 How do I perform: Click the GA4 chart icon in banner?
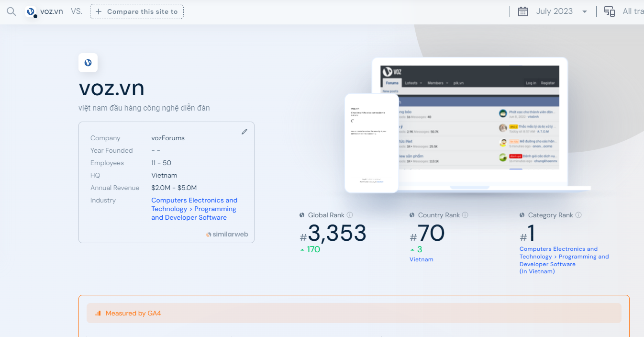coord(98,314)
